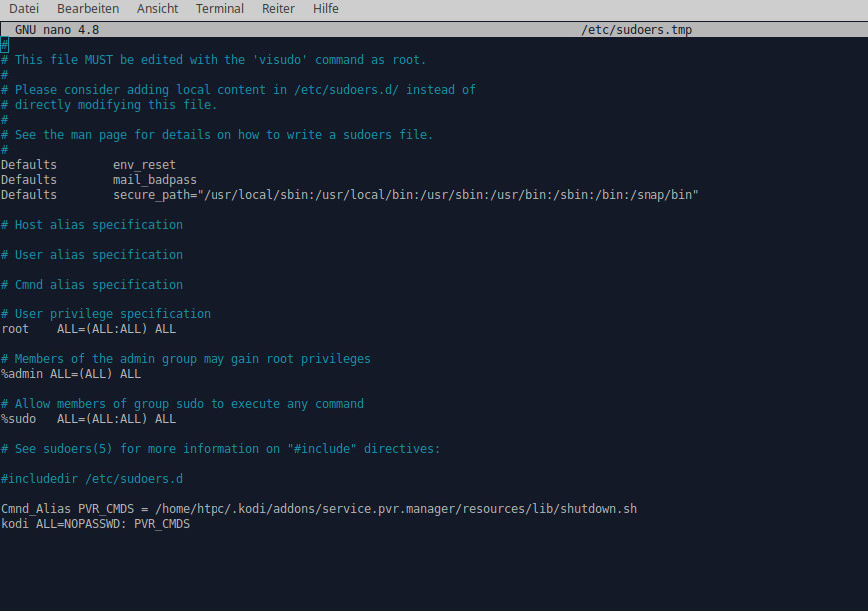Click the root ALL=(ALL:ALL) ALL line

click(88, 329)
